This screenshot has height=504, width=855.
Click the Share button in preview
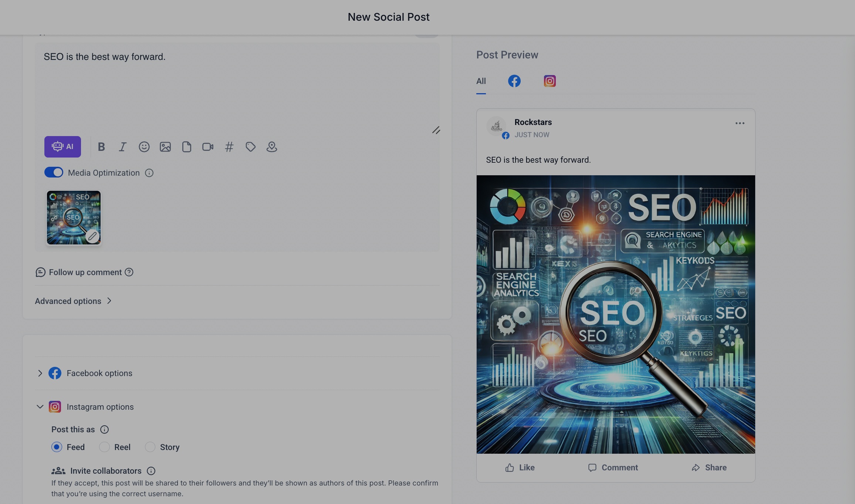pos(709,467)
